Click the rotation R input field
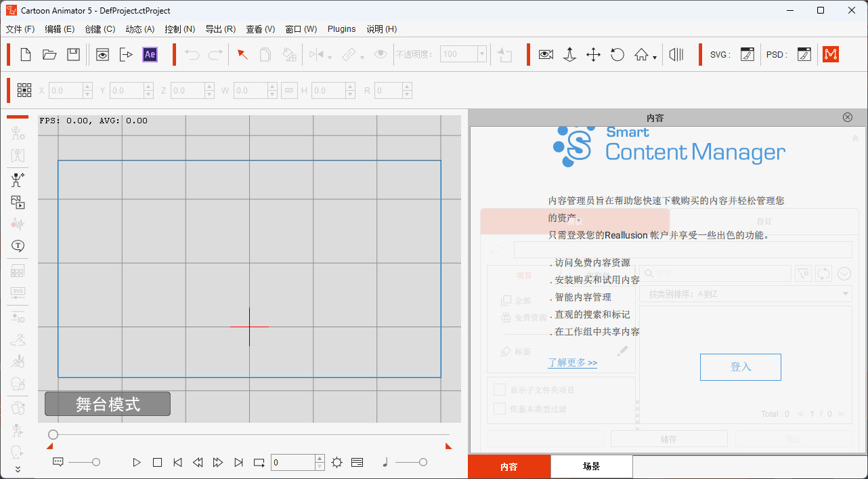The height and width of the screenshot is (479, 868). click(389, 90)
